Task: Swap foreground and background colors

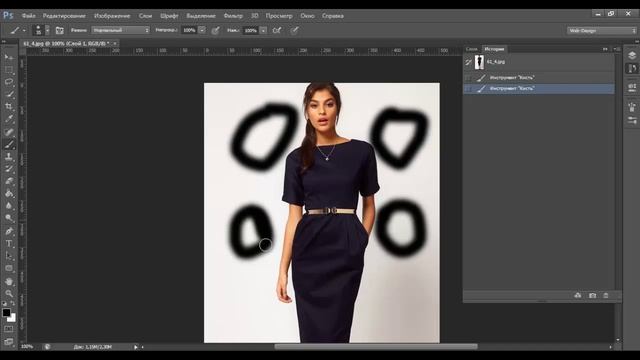Action: tap(13, 303)
